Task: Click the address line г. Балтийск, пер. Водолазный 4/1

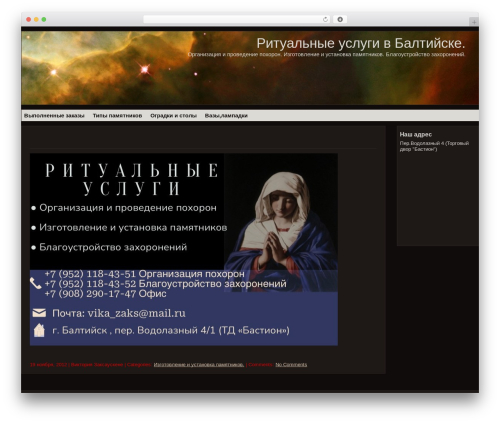Action: pos(171,330)
